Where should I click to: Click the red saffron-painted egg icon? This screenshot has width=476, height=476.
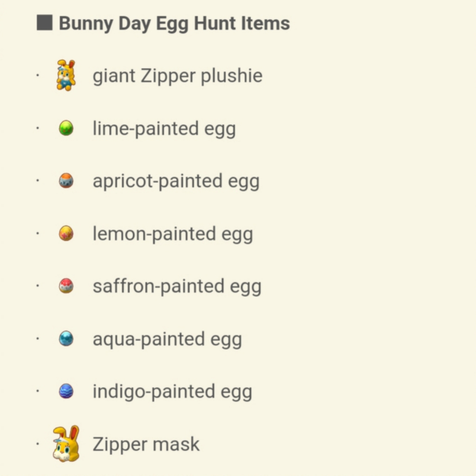click(x=66, y=286)
